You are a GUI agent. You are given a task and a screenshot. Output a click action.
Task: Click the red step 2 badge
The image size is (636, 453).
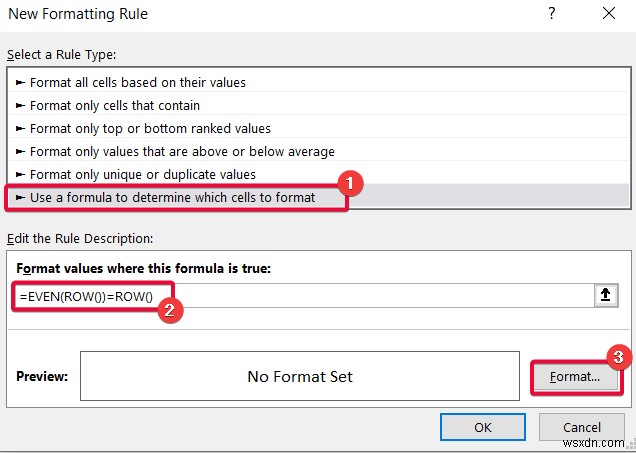click(169, 310)
